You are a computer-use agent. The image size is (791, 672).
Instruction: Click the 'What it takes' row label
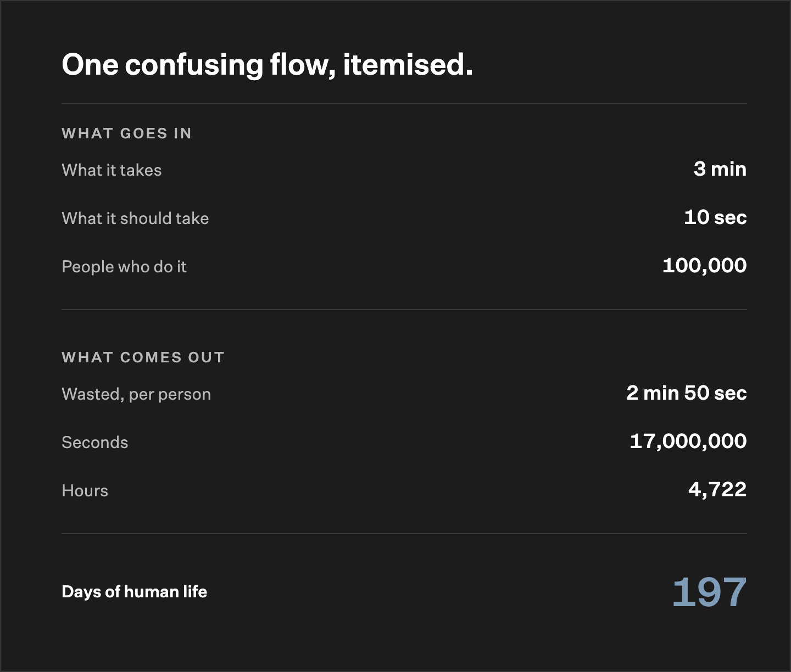click(x=112, y=170)
